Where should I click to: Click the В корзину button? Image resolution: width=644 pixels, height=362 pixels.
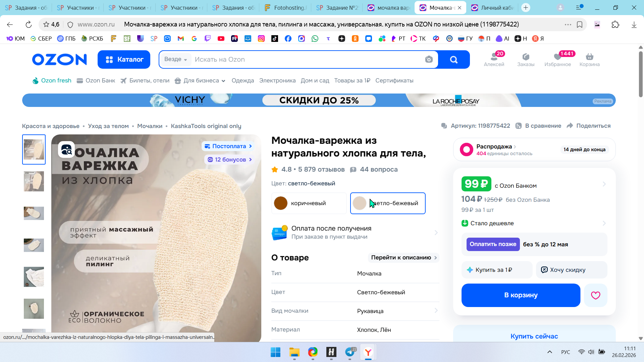[521, 295]
